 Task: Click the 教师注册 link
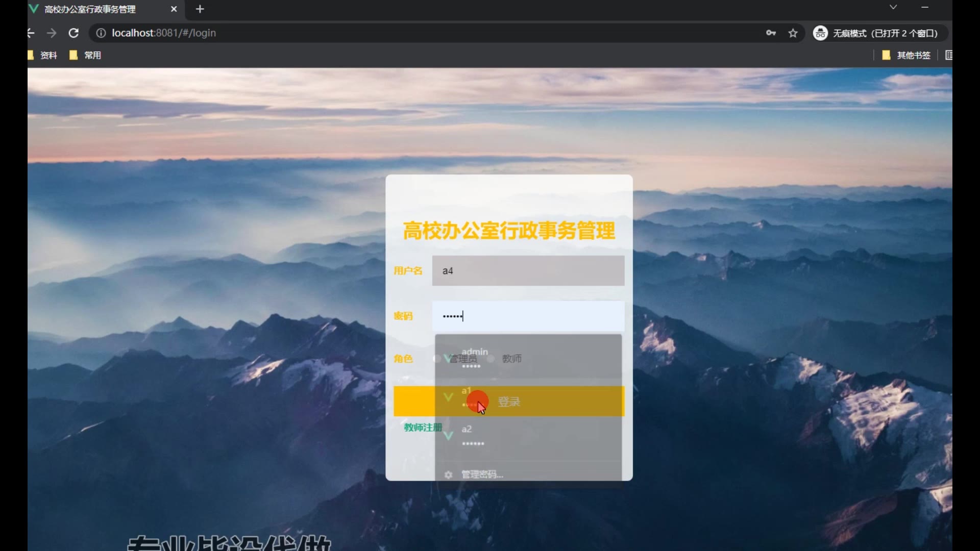(x=423, y=428)
